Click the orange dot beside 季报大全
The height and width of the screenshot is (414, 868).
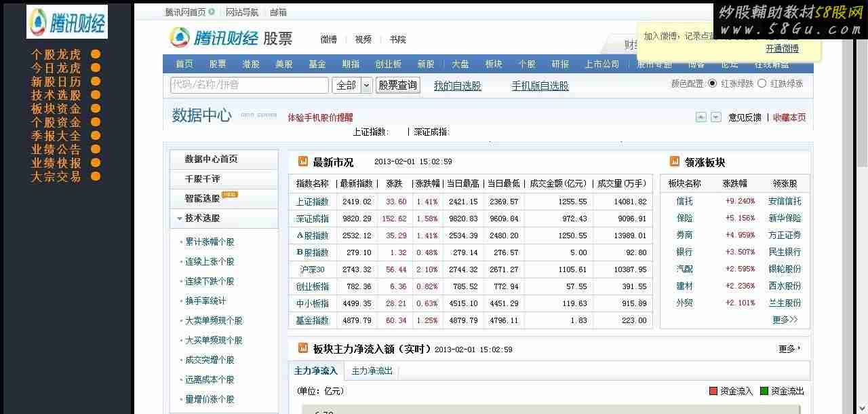[x=96, y=136]
